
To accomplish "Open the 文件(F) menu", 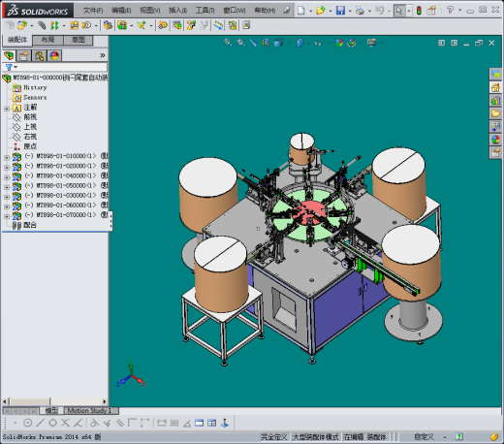I will click(93, 11).
